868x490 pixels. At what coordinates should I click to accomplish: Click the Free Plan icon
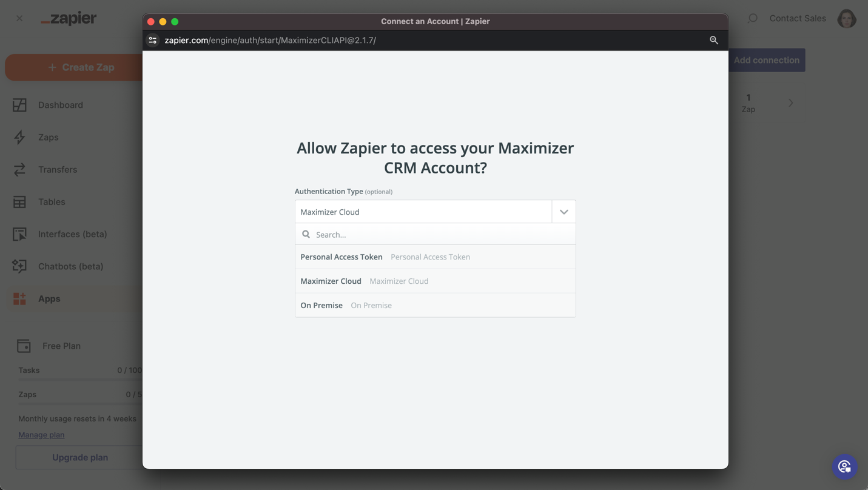(x=23, y=345)
